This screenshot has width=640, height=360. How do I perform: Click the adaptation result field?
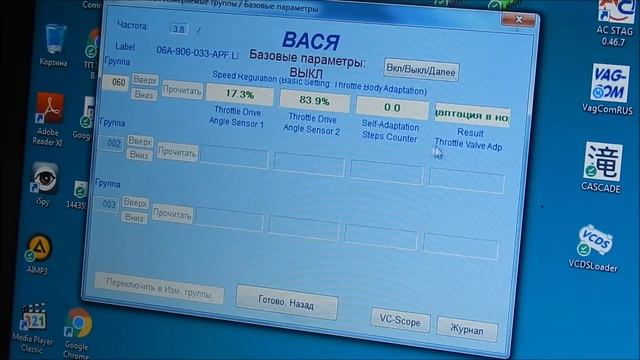click(x=472, y=116)
